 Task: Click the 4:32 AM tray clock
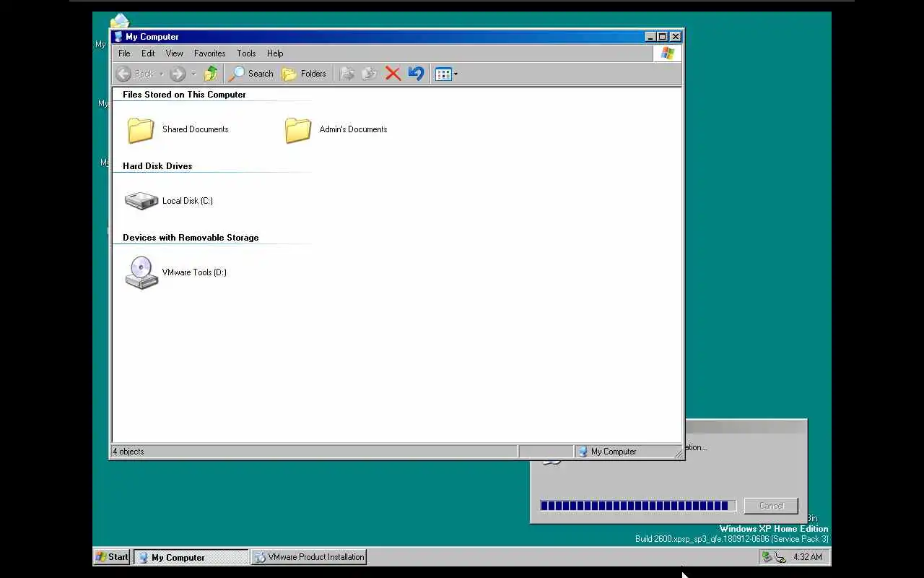point(807,557)
